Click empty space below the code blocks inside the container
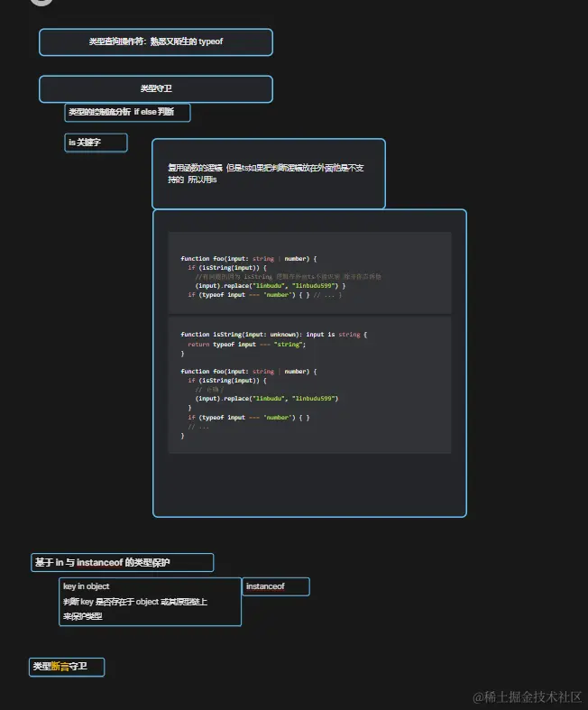 309,485
